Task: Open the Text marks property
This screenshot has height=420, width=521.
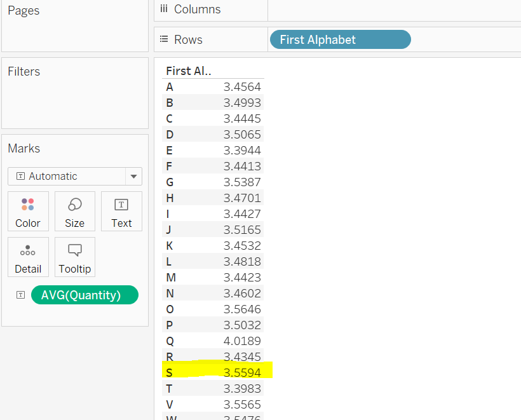Action: click(121, 211)
